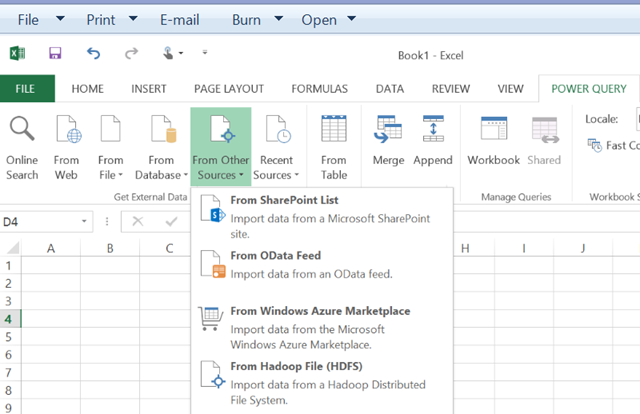Select column C header
Screen dimensions: 640x414
pyautogui.click(x=169, y=248)
